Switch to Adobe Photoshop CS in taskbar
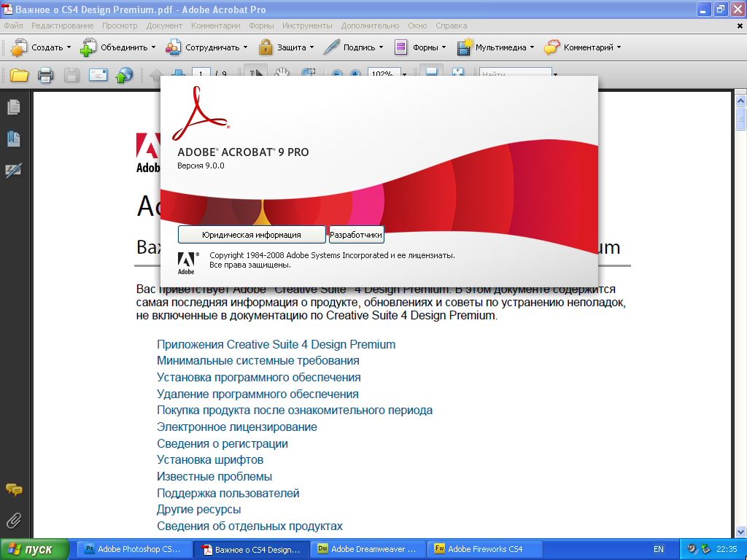 tap(134, 549)
